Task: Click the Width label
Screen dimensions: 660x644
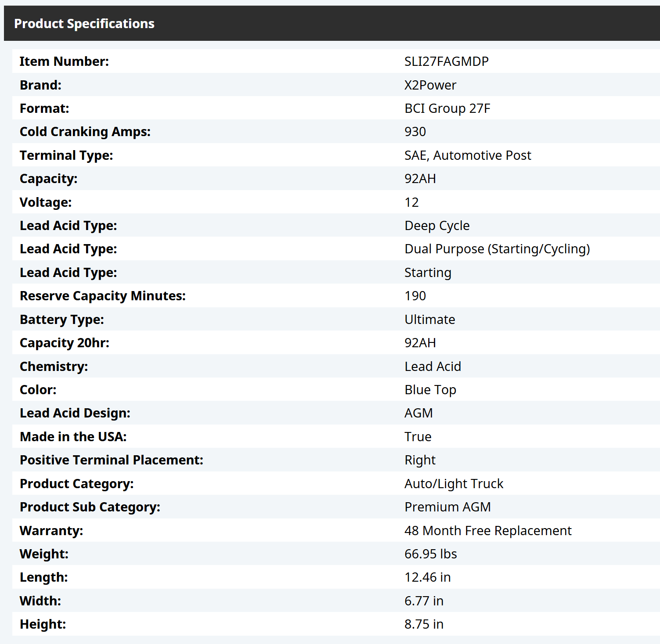Action: (x=40, y=601)
